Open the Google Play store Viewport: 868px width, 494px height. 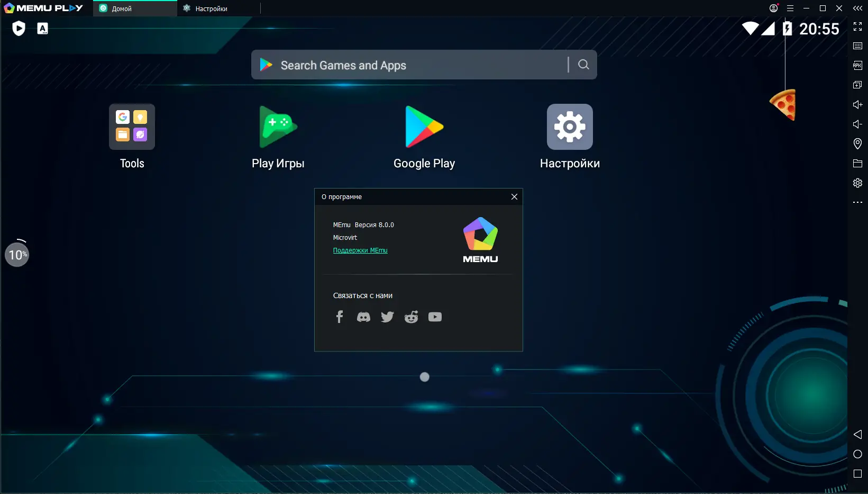point(424,127)
